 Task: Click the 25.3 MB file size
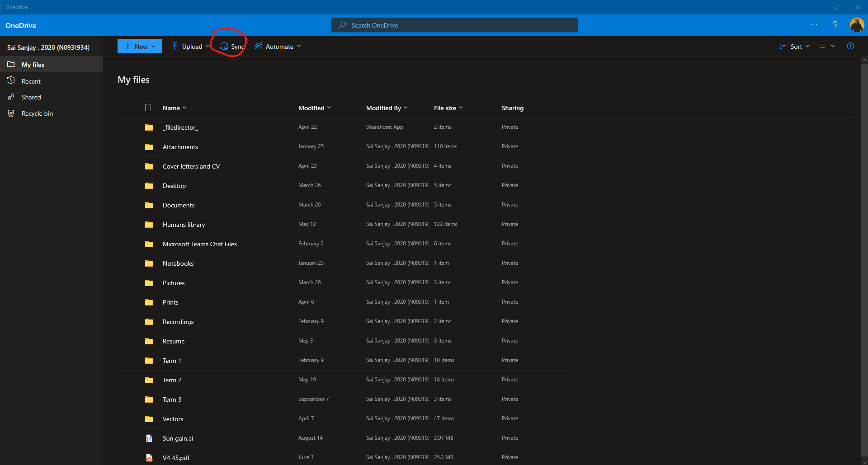tap(443, 457)
